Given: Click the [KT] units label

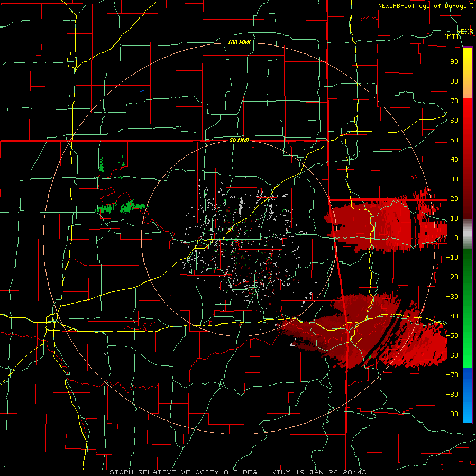Looking at the screenshot, I should point(451,36).
